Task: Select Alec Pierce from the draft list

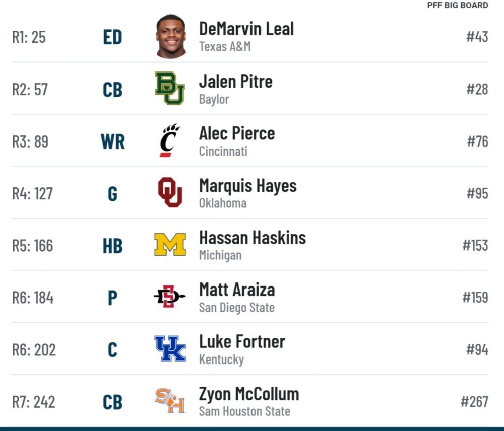Action: (237, 133)
